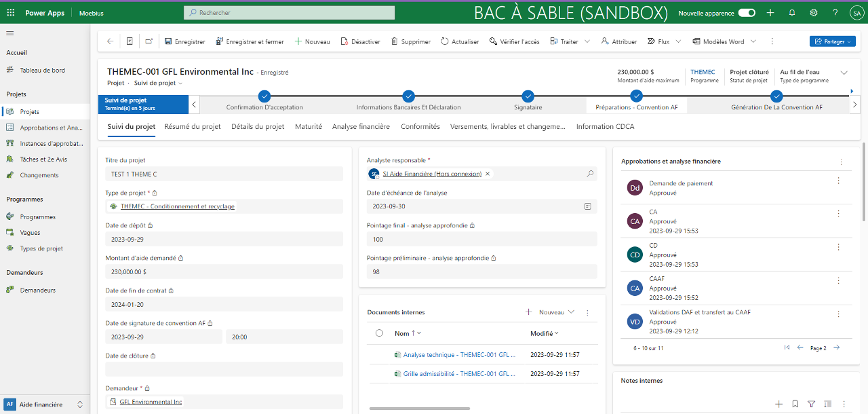Expand Modèles Word dropdown arrow
This screenshot has height=414, width=868.
(x=753, y=41)
